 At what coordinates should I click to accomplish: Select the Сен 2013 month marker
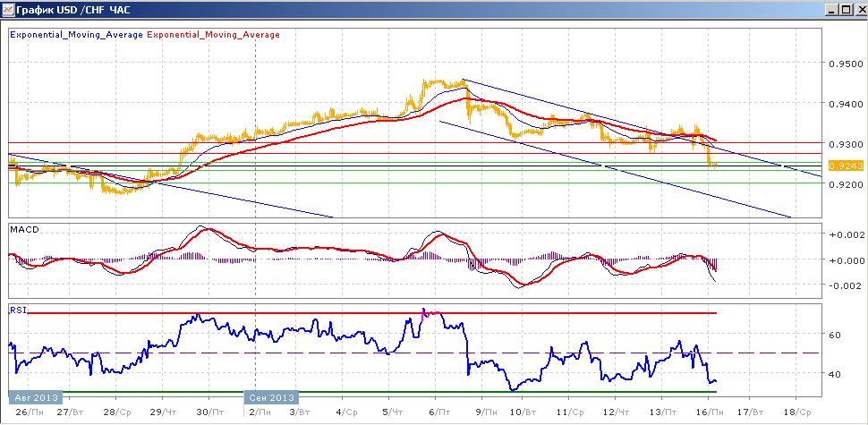pyautogui.click(x=271, y=396)
